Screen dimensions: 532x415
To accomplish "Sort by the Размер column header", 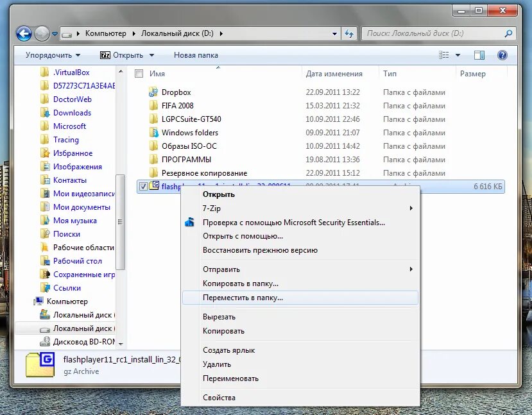I will click(x=472, y=74).
